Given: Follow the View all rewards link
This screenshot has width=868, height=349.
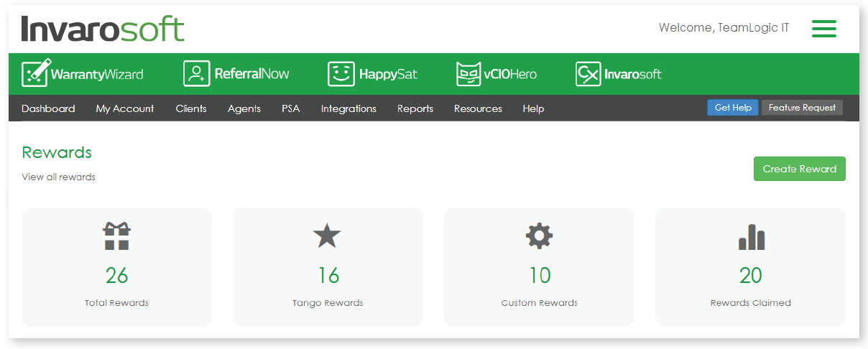Looking at the screenshot, I should click(58, 177).
